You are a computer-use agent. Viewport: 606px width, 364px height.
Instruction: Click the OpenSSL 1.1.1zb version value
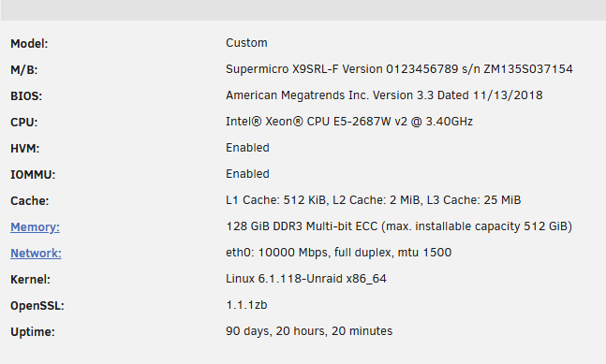[x=246, y=305]
